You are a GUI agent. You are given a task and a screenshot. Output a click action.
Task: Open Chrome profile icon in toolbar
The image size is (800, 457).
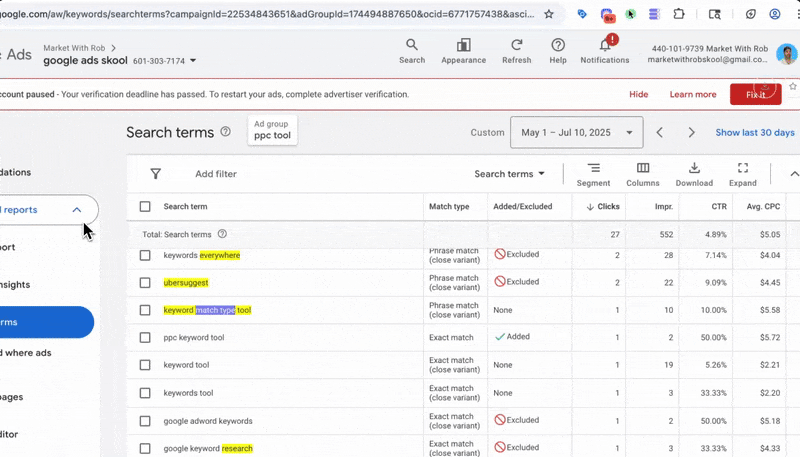coord(774,14)
